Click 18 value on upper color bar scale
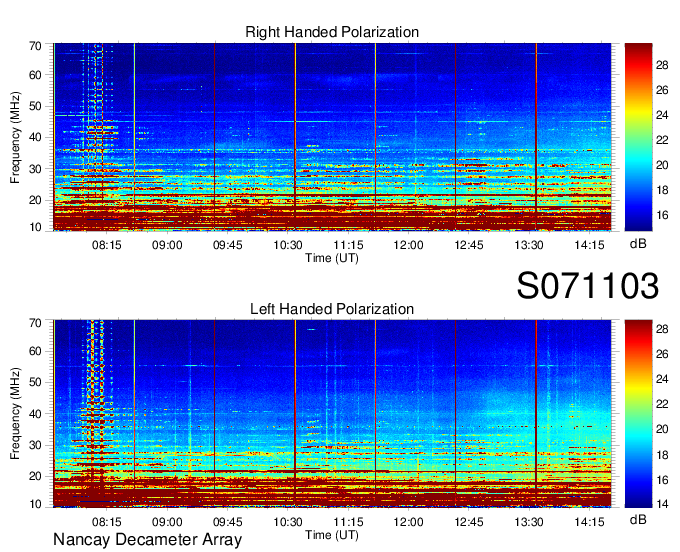The width and height of the screenshot is (680, 552). 662,190
